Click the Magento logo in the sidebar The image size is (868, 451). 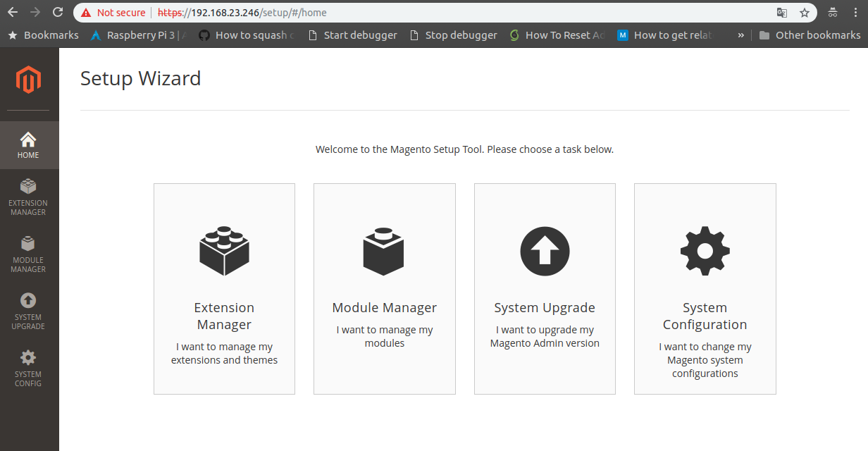(28, 79)
